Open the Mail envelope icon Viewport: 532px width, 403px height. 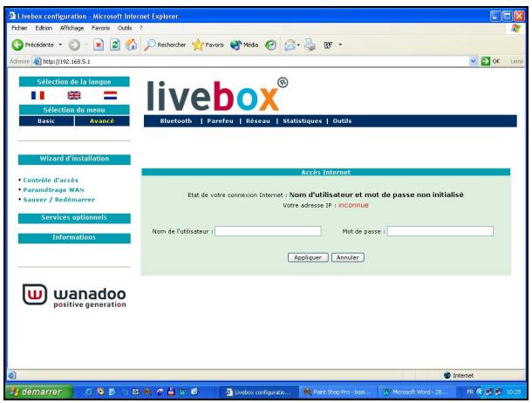coord(290,44)
